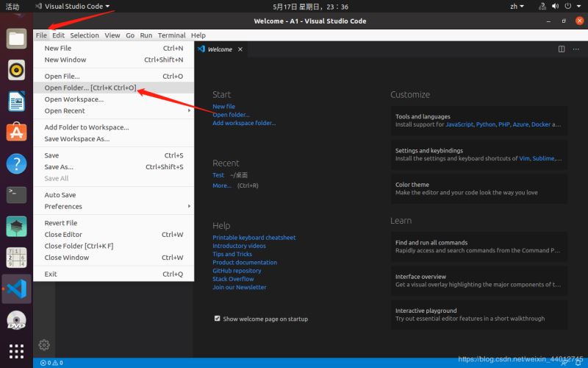Image resolution: width=588 pixels, height=368 pixels.
Task: Open the Files app in the dock
Action: click(16, 38)
